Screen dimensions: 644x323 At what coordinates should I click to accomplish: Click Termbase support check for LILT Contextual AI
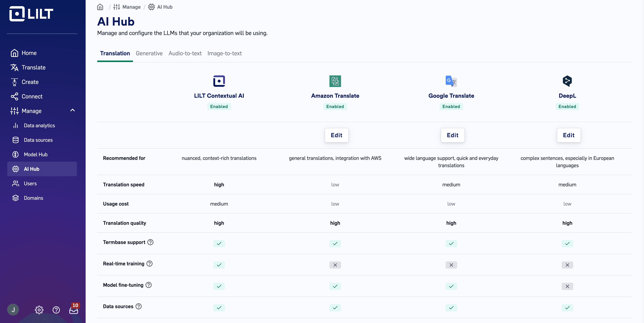tap(219, 244)
